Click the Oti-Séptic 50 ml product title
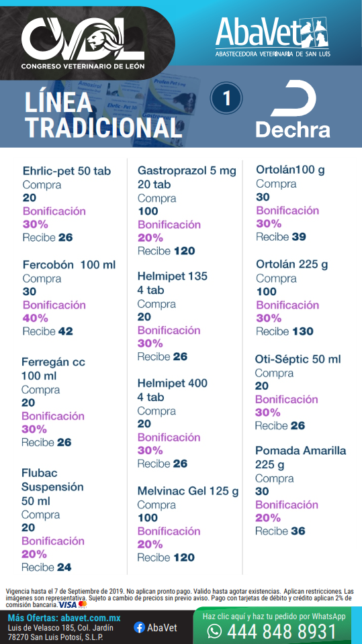 coord(298,360)
